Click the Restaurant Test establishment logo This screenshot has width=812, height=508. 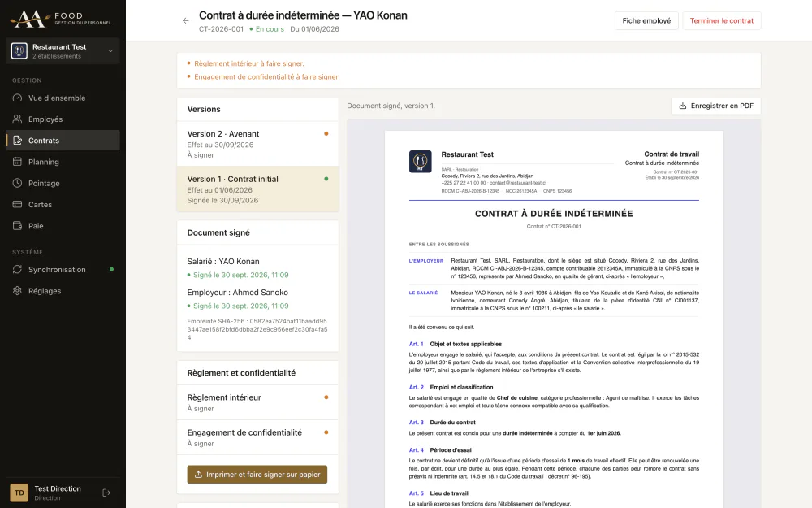point(19,50)
